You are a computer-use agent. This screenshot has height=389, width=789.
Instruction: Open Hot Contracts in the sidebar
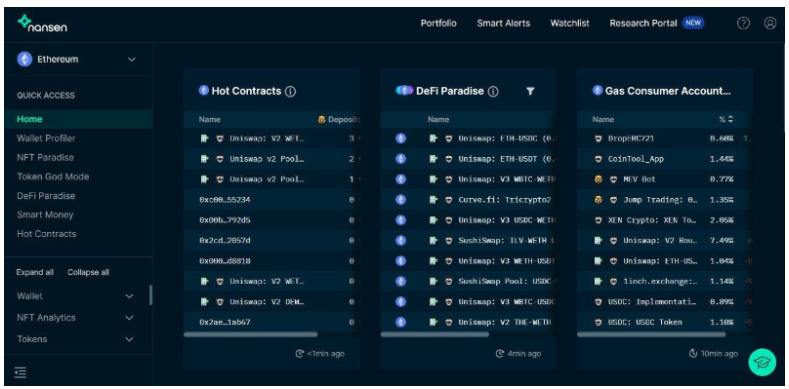[46, 234]
